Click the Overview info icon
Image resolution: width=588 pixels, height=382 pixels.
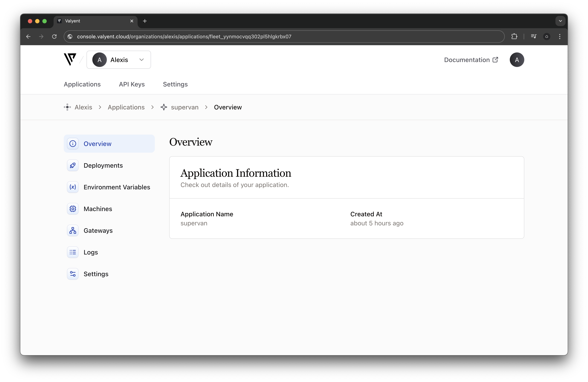[73, 144]
